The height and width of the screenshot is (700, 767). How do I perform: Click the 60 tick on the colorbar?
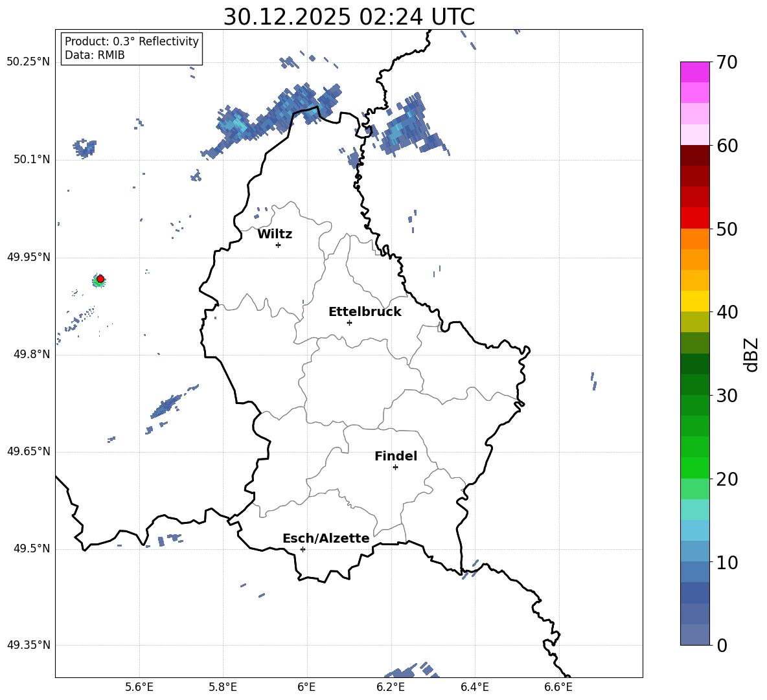coord(727,146)
